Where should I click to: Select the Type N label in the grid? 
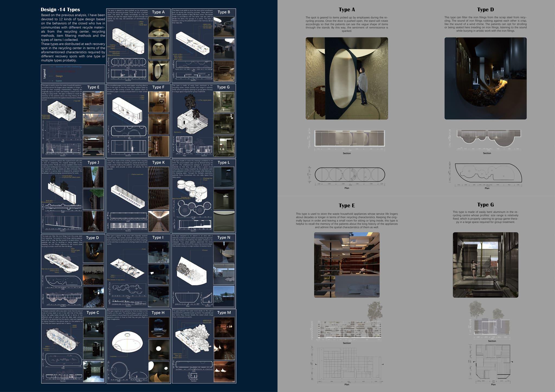click(224, 237)
